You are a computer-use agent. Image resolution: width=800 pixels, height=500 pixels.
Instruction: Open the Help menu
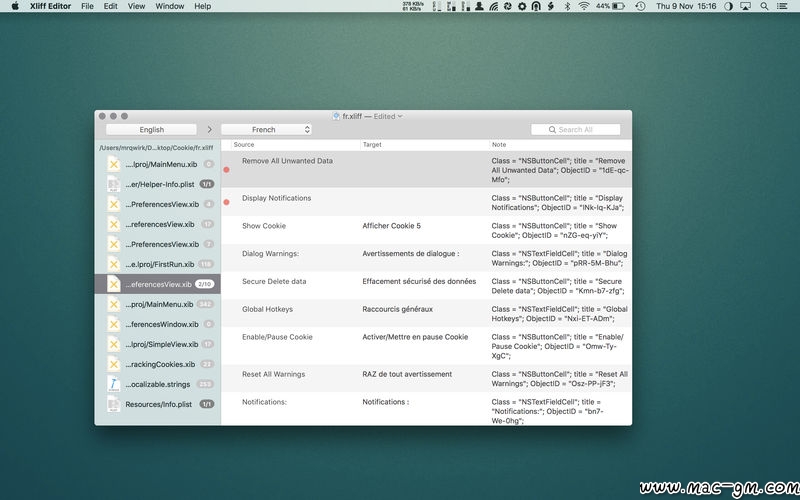[203, 6]
